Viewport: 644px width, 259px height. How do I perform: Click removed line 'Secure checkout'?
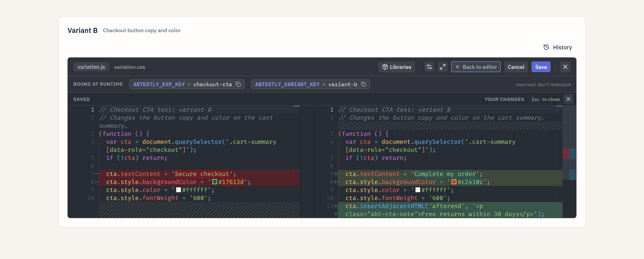(x=199, y=174)
